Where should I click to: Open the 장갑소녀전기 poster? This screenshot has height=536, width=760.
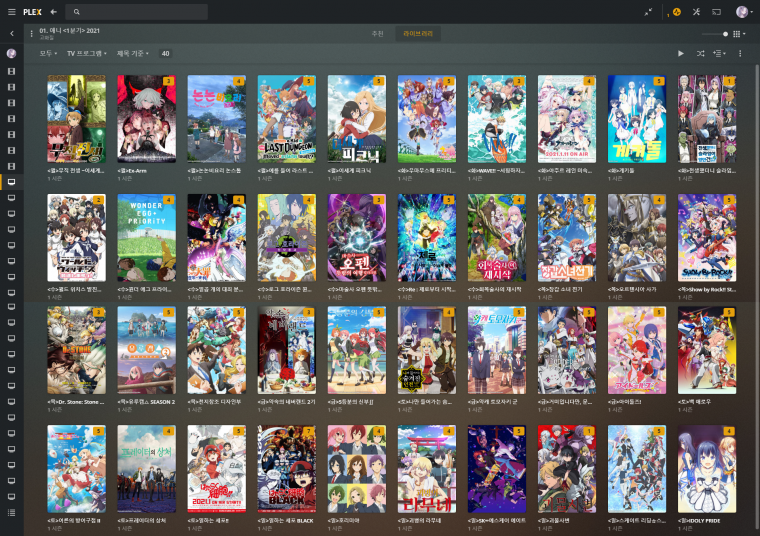tap(567, 237)
